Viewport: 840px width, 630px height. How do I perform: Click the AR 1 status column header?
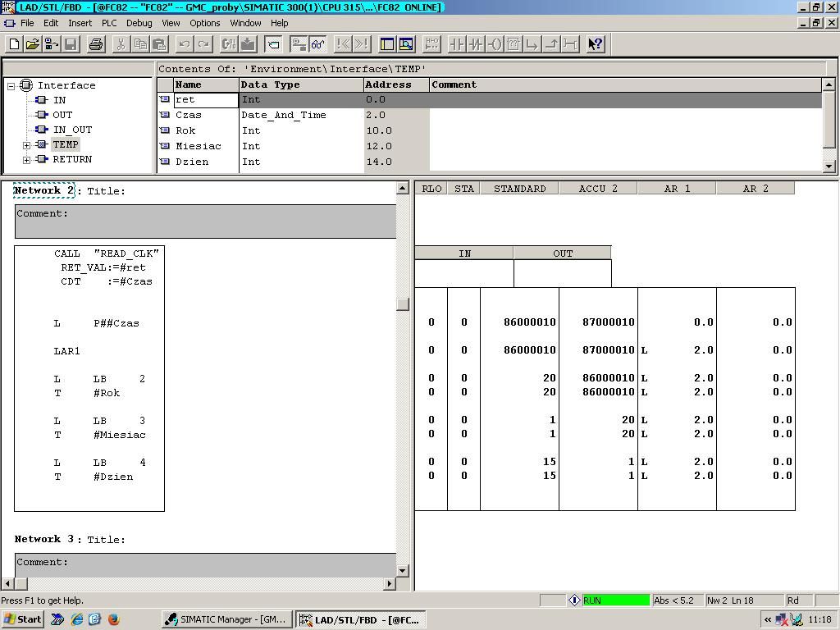tap(677, 189)
